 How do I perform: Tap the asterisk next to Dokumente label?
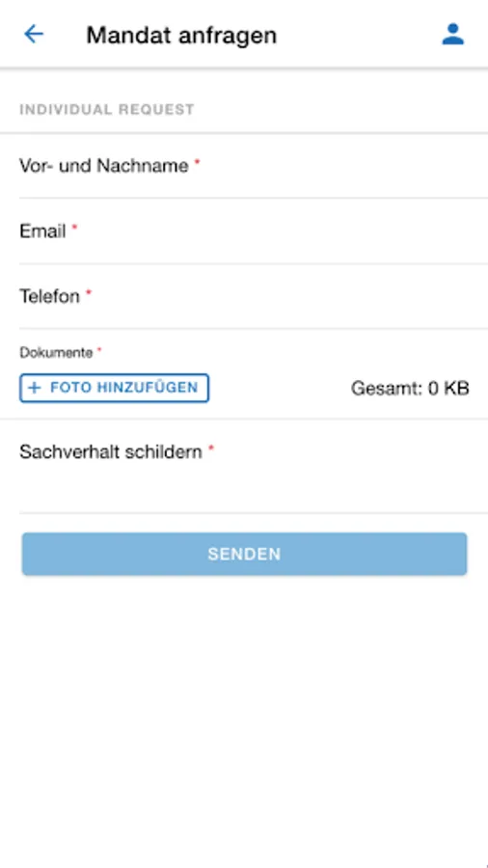click(x=99, y=350)
